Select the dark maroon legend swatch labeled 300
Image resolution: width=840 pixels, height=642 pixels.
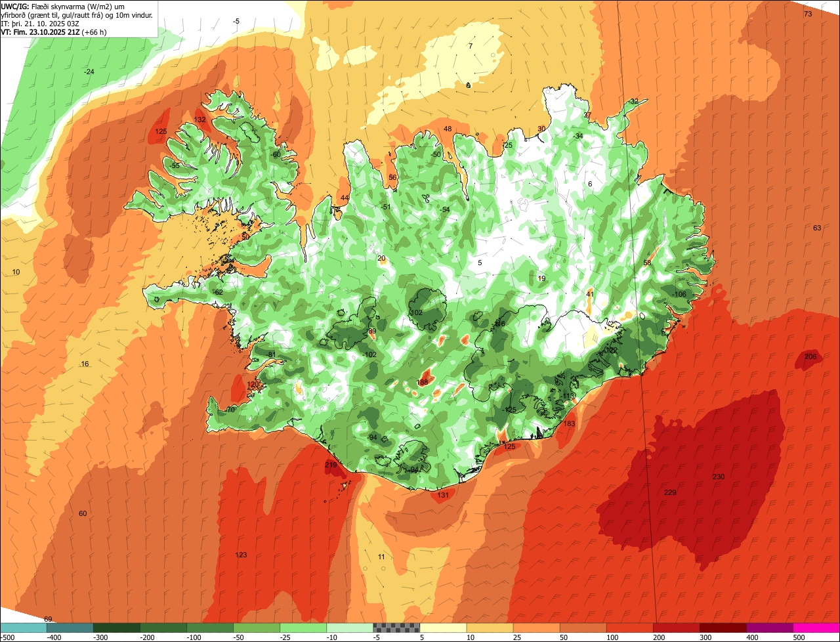(x=723, y=628)
